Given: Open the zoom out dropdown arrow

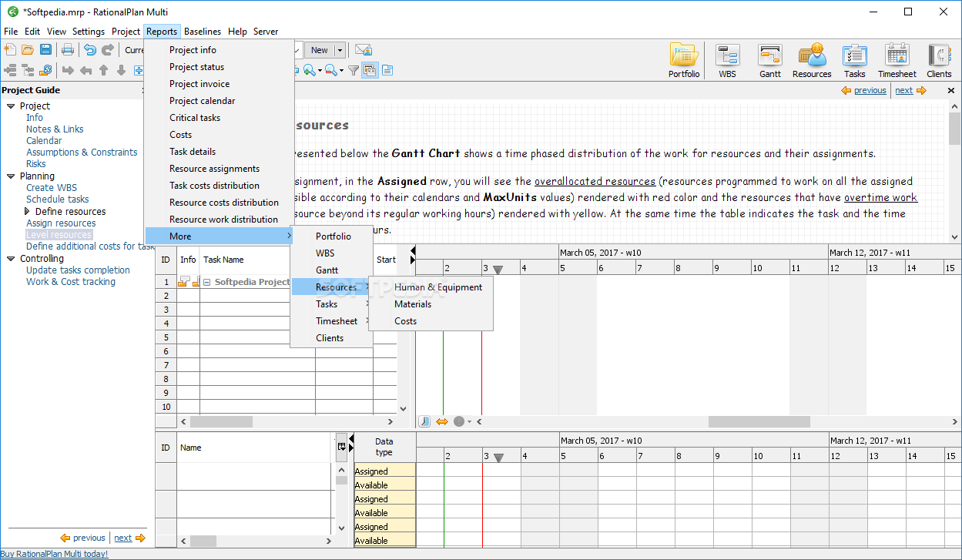Looking at the screenshot, I should [x=341, y=71].
